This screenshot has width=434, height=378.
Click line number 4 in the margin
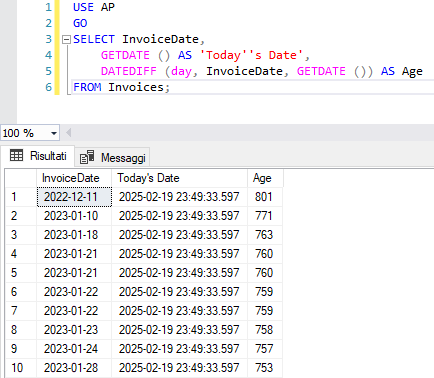tap(49, 55)
